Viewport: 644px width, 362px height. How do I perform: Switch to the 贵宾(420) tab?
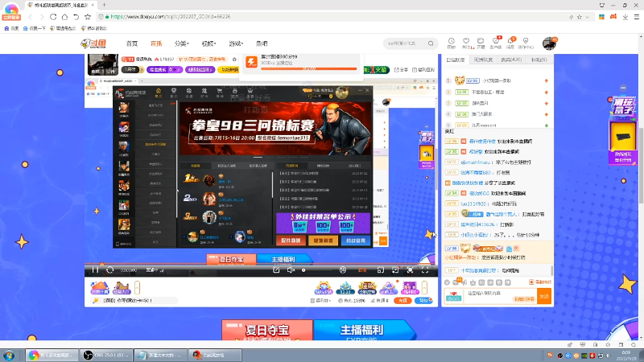511,60
